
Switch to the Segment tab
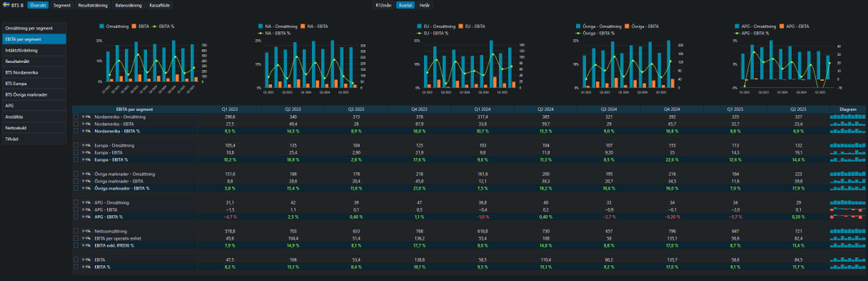pos(61,4)
